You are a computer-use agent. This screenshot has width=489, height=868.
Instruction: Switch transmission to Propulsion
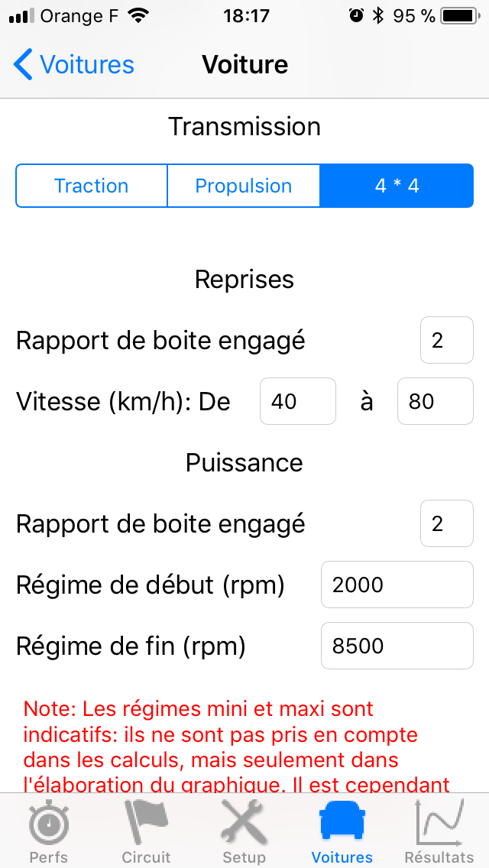coord(244,186)
